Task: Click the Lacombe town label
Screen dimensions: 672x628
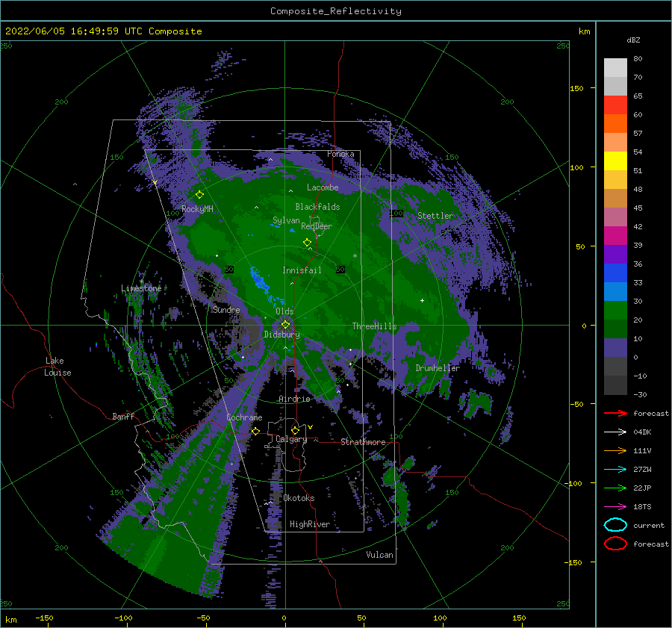Action: tap(323, 187)
